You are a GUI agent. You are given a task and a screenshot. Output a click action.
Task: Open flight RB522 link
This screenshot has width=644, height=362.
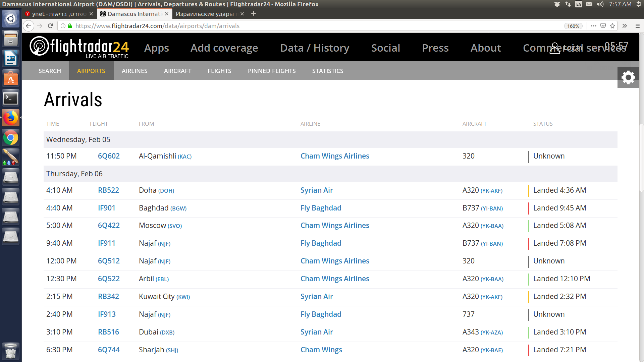(108, 190)
